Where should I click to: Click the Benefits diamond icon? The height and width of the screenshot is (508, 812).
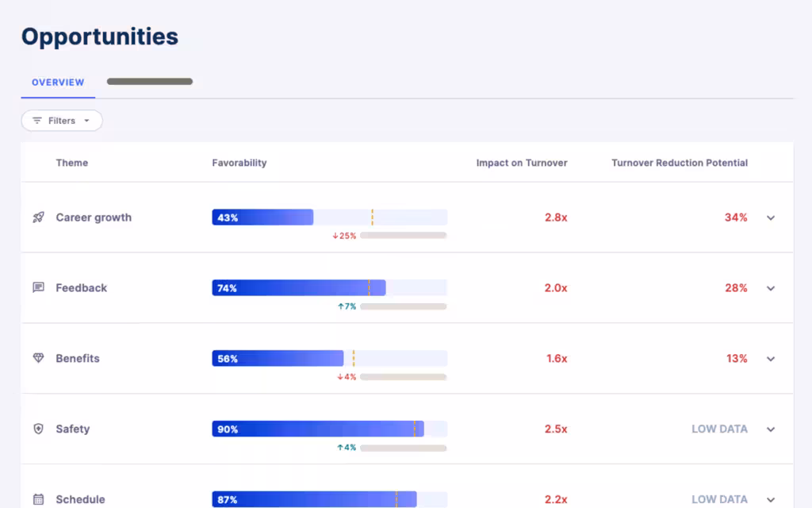pyautogui.click(x=38, y=358)
